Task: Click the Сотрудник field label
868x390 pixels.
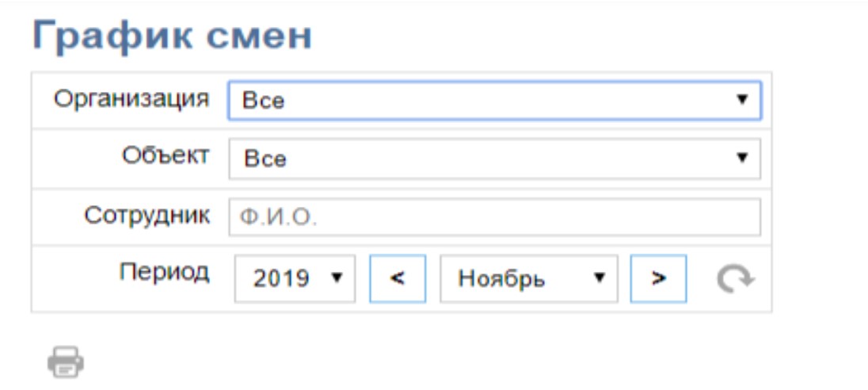Action: (147, 215)
